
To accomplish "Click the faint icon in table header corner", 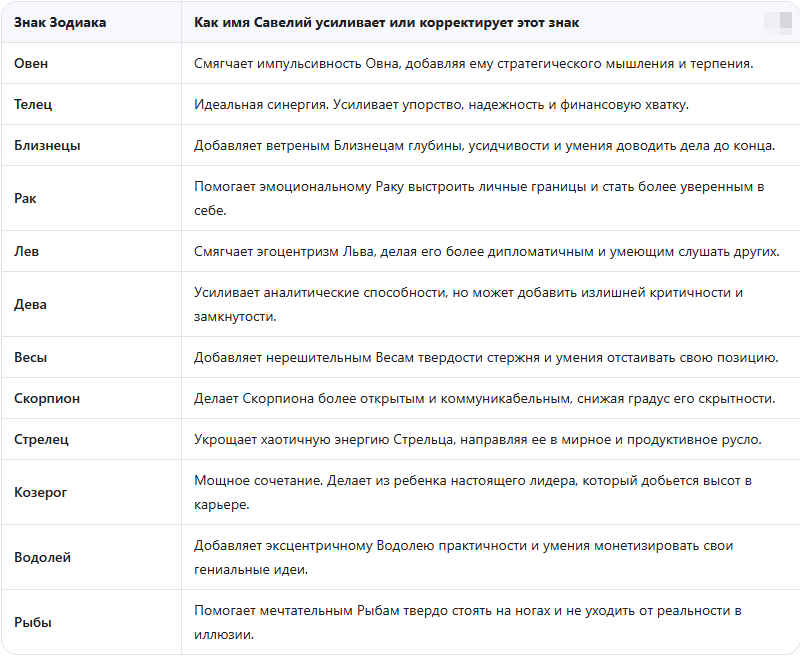I will click(x=778, y=22).
